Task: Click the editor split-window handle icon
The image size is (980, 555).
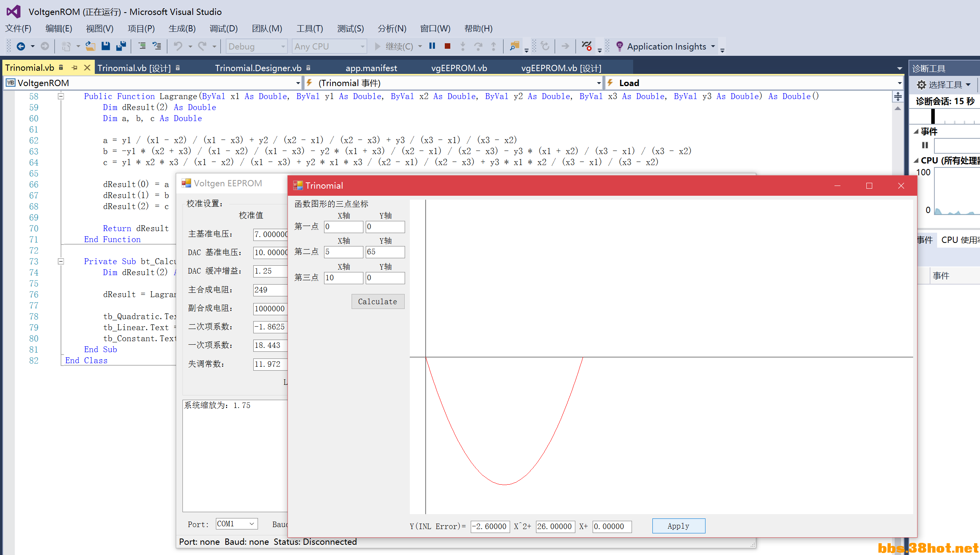Action: (x=897, y=96)
